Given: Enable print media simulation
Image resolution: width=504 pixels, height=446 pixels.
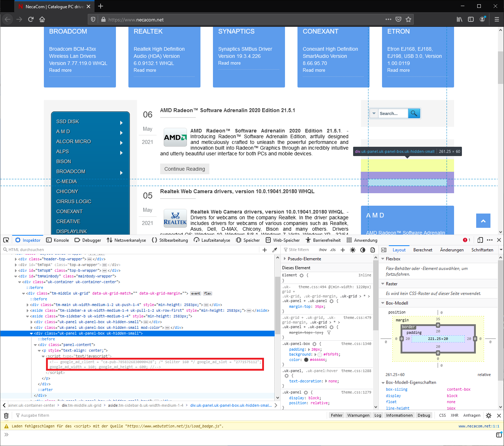Looking at the screenshot, I should tap(373, 250).
